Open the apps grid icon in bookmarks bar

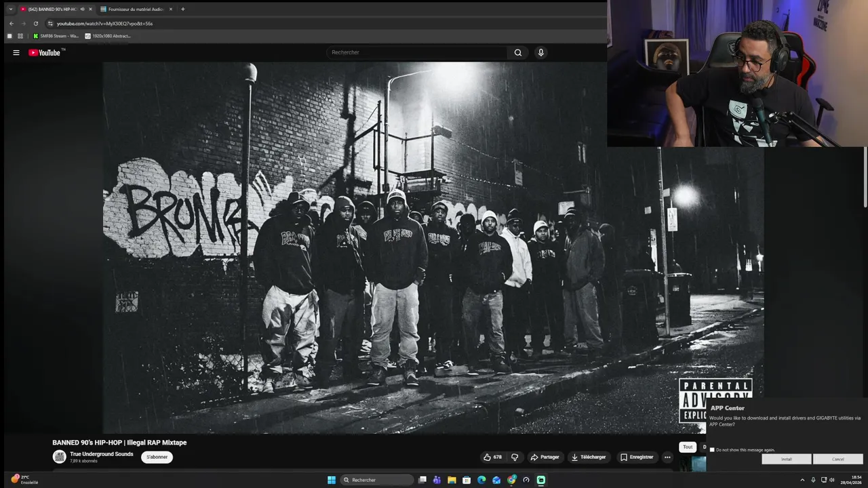click(x=20, y=36)
